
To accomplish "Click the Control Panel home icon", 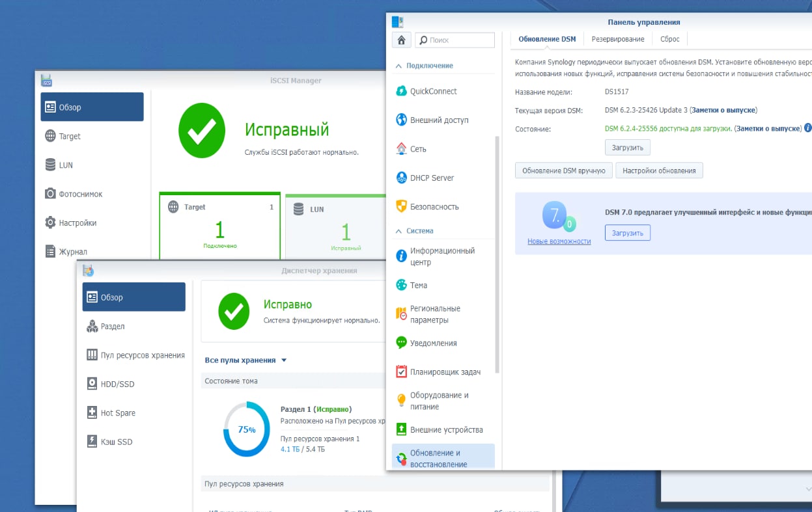I will click(401, 40).
